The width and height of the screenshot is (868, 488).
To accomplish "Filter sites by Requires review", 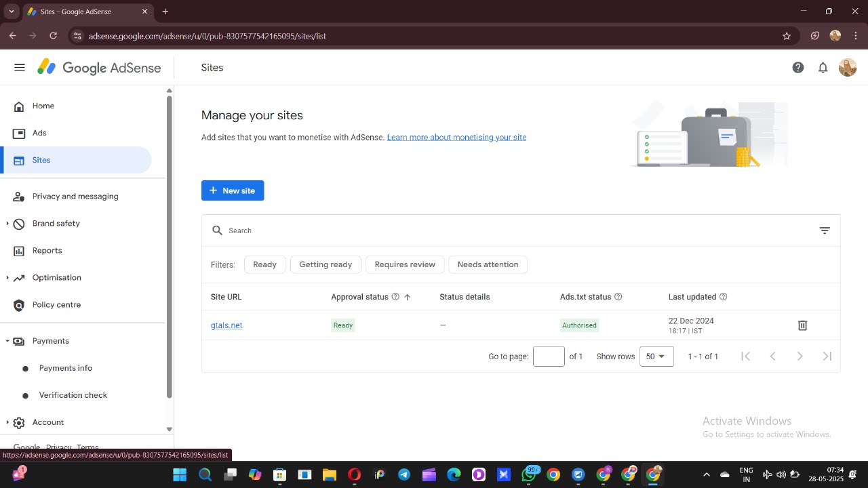I will coord(405,264).
